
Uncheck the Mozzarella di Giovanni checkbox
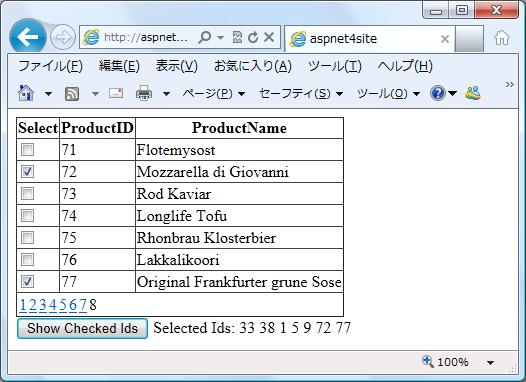coord(28,172)
